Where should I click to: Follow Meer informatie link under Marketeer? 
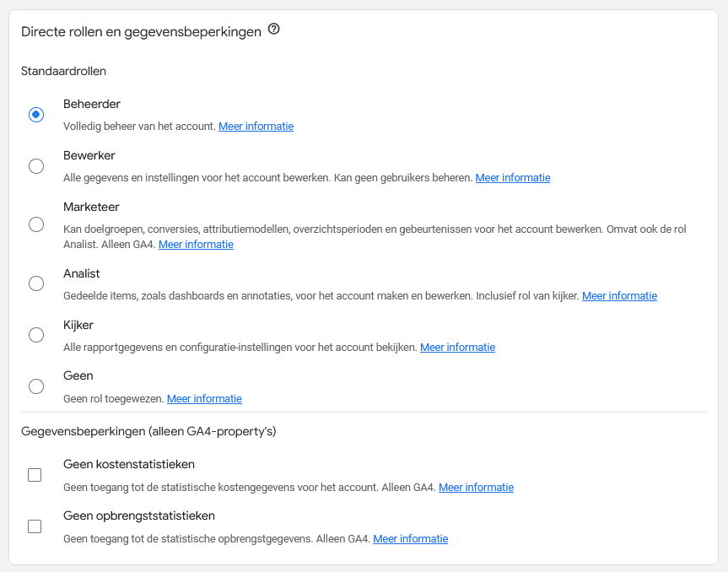click(196, 244)
